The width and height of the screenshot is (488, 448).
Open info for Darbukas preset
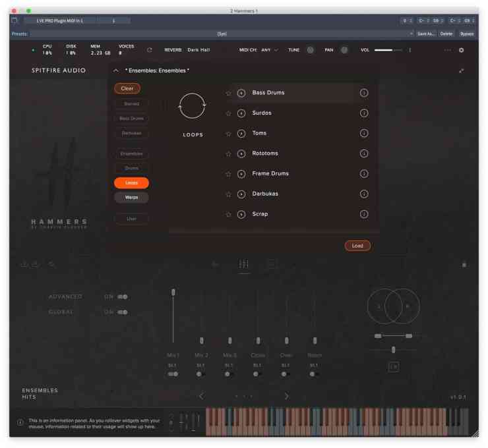pos(364,194)
